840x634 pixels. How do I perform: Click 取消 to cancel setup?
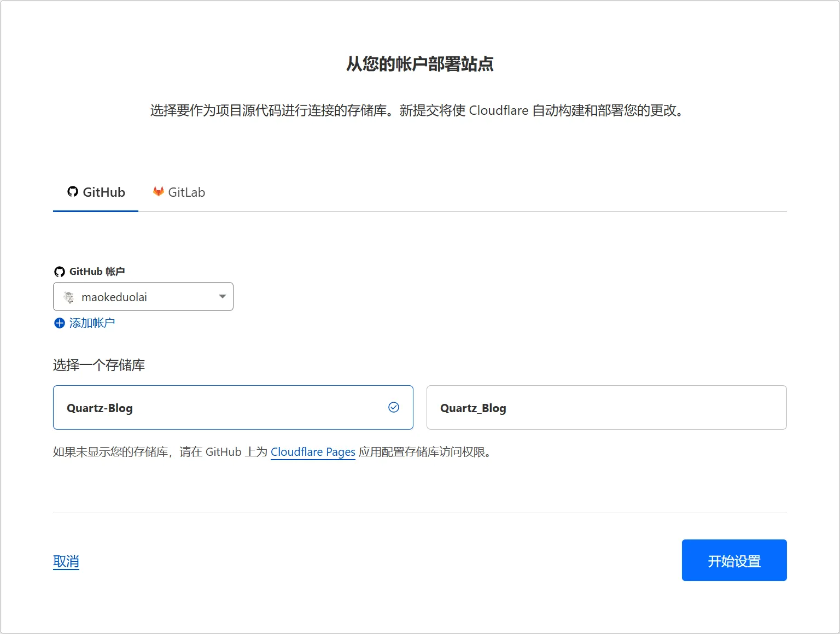click(x=66, y=561)
